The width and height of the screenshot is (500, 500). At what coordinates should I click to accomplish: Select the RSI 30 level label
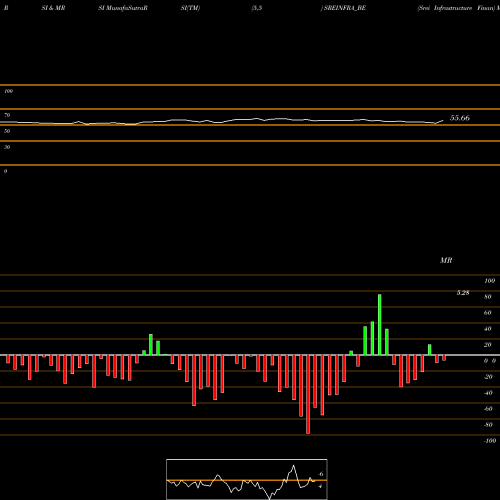[7, 147]
